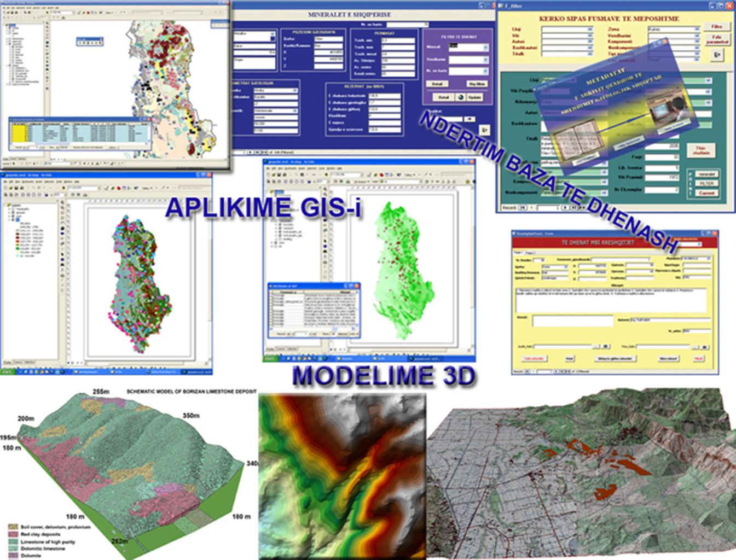Open Nr. ne harte dropdown in filter panel

tap(485, 71)
